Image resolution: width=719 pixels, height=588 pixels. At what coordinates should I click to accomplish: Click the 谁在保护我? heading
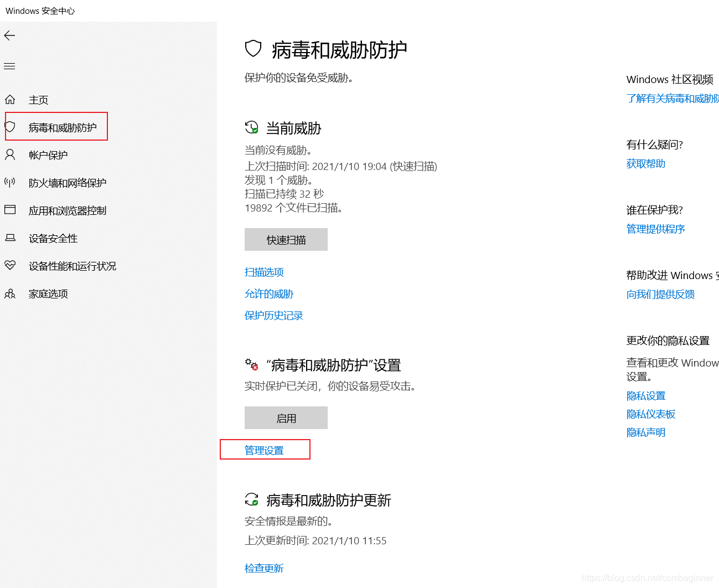[655, 210]
